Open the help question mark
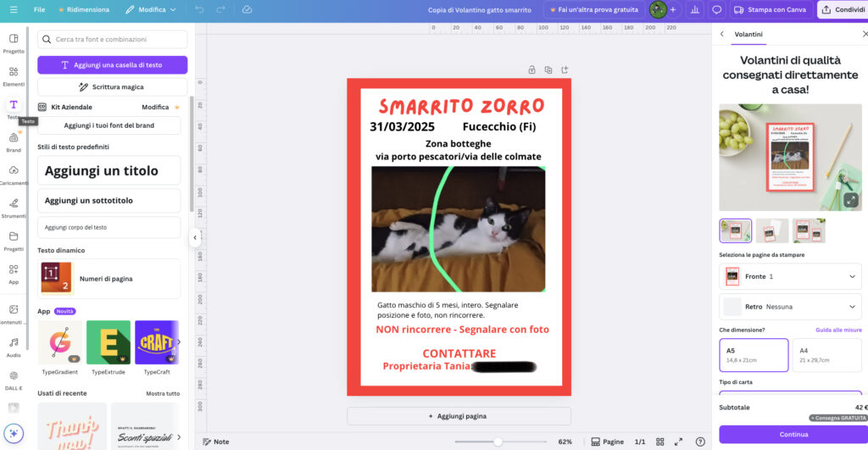The height and width of the screenshot is (450, 868). tap(700, 442)
